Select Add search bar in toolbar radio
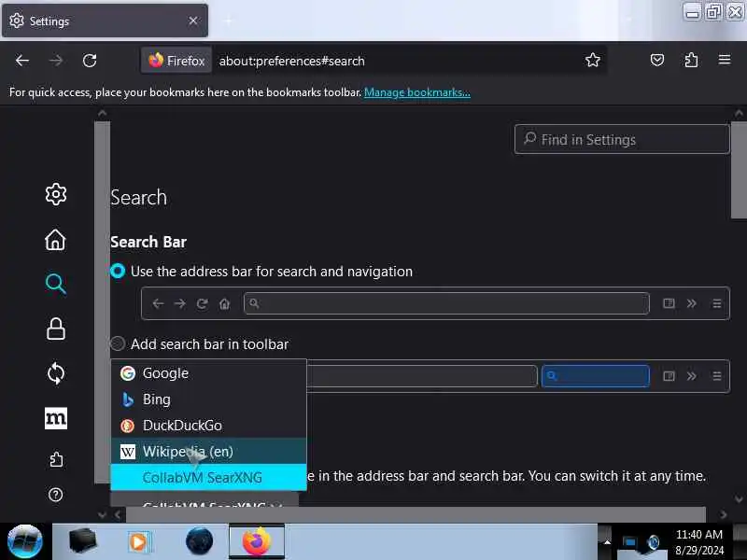This screenshot has width=747, height=560. (118, 343)
